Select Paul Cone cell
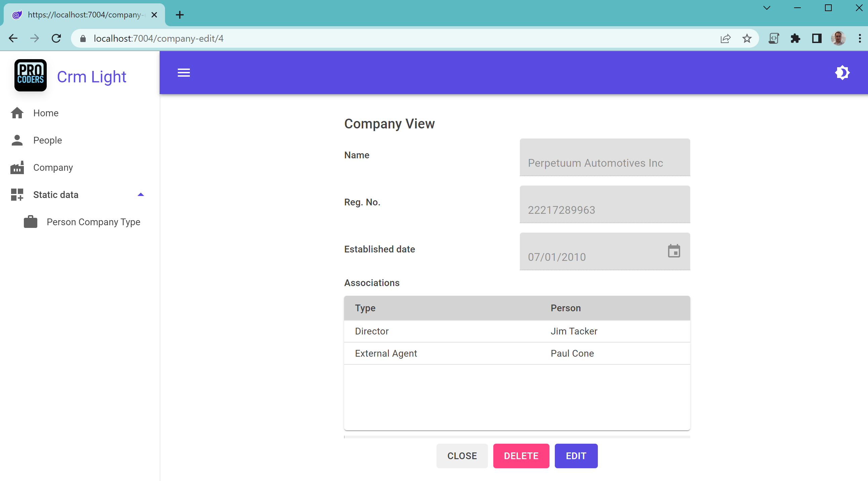This screenshot has width=868, height=481. (572, 353)
